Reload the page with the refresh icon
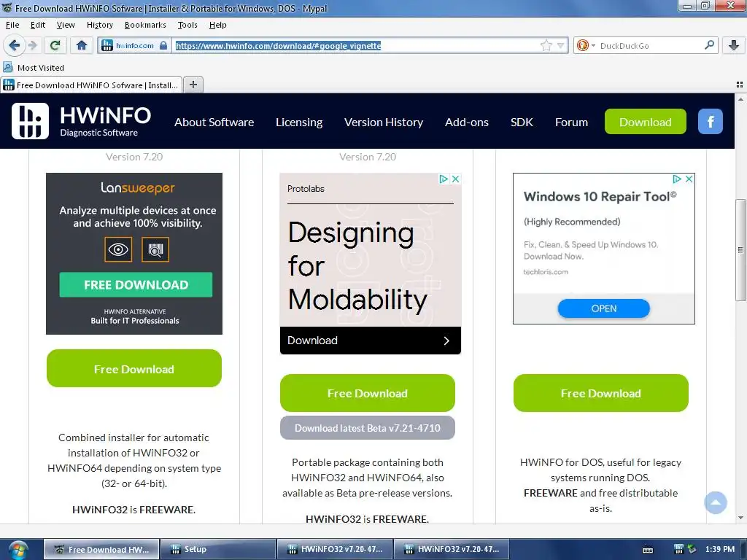The width and height of the screenshot is (747, 560). [55, 46]
